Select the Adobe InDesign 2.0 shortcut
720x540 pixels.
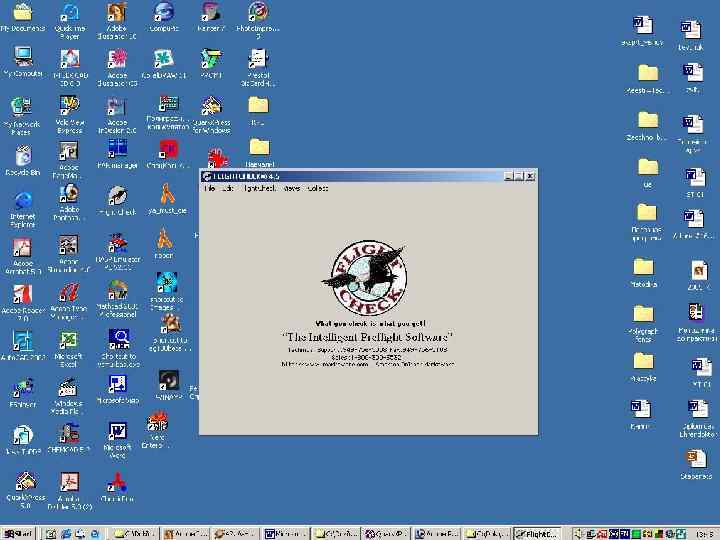[x=117, y=116]
